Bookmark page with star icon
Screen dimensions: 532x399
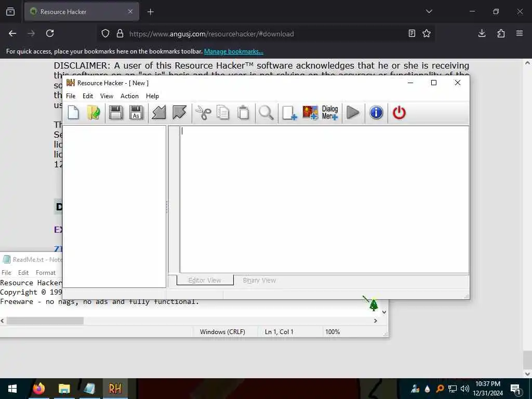point(427,33)
